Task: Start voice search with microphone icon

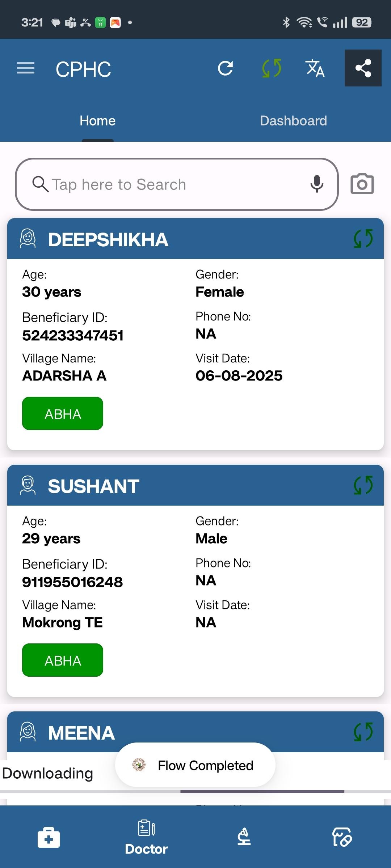Action: click(x=317, y=184)
